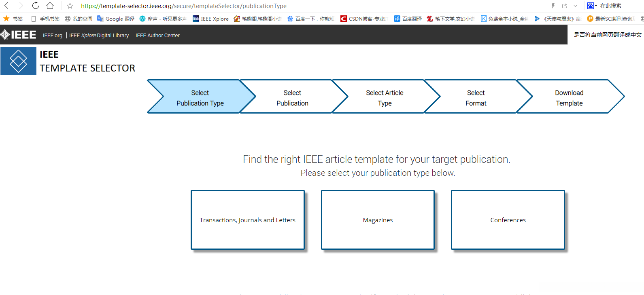Open the IEEE Xplore bookmark

pyautogui.click(x=210, y=19)
